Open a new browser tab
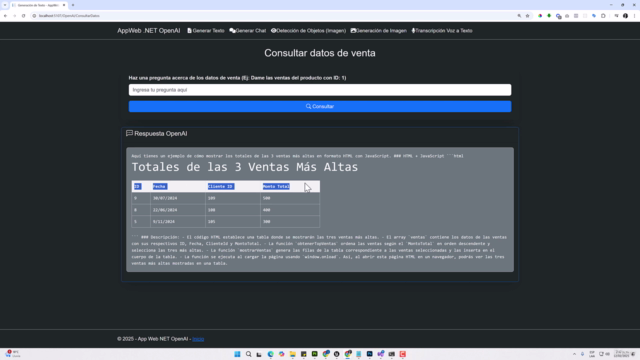Viewport: 640px width, 360px height. [x=73, y=5]
